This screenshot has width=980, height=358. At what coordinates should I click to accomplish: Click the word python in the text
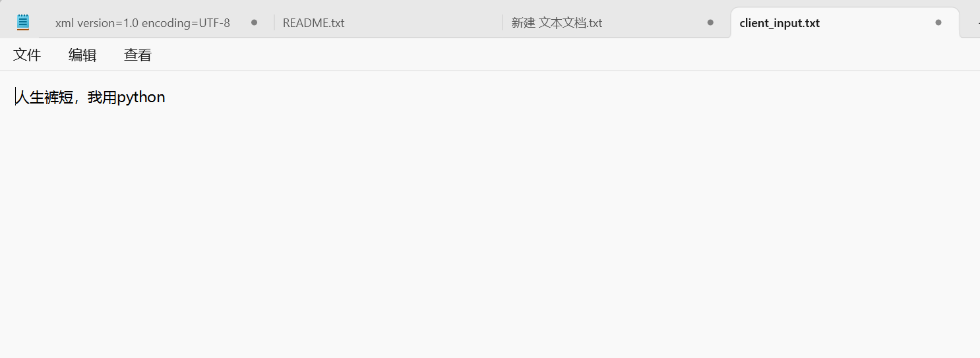pos(141,98)
